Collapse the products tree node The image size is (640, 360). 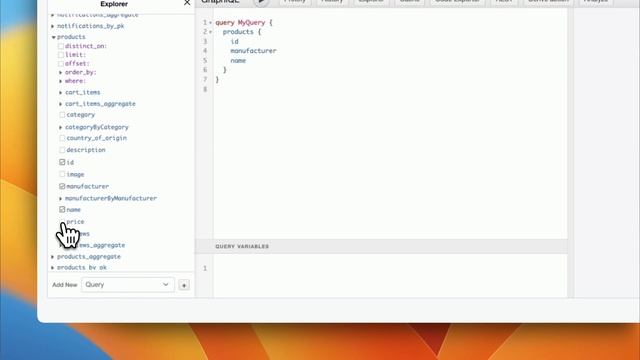click(x=53, y=37)
